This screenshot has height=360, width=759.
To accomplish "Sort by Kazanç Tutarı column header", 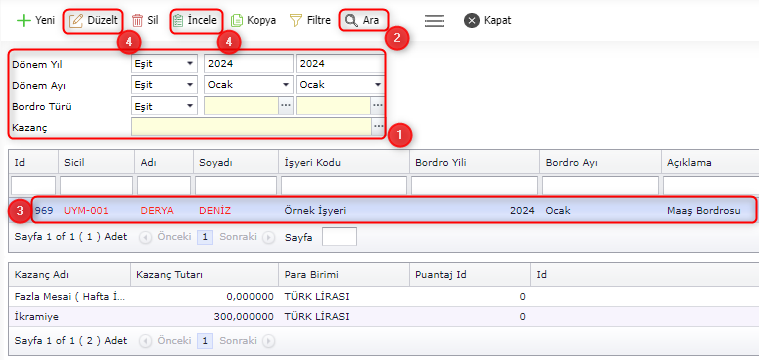I will coord(204,275).
